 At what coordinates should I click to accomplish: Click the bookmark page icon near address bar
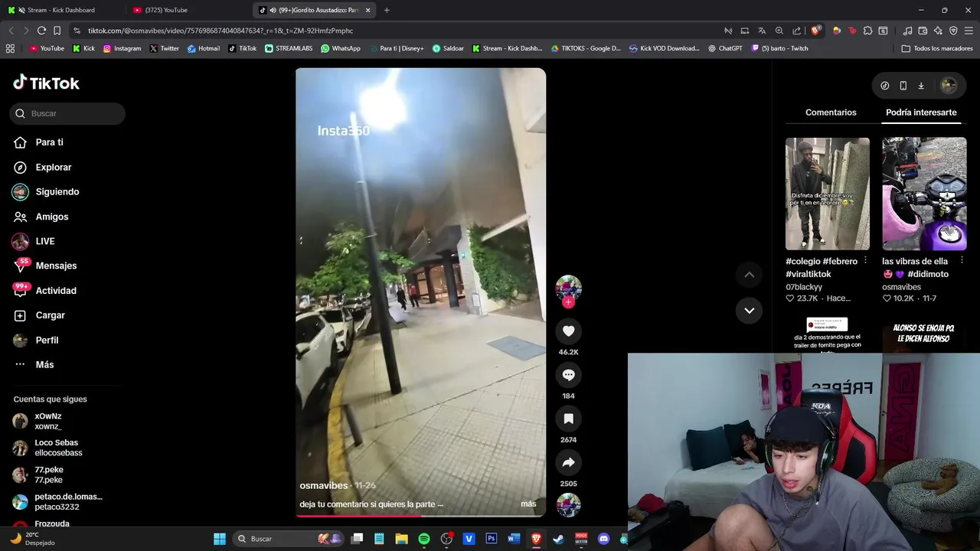pos(57,31)
